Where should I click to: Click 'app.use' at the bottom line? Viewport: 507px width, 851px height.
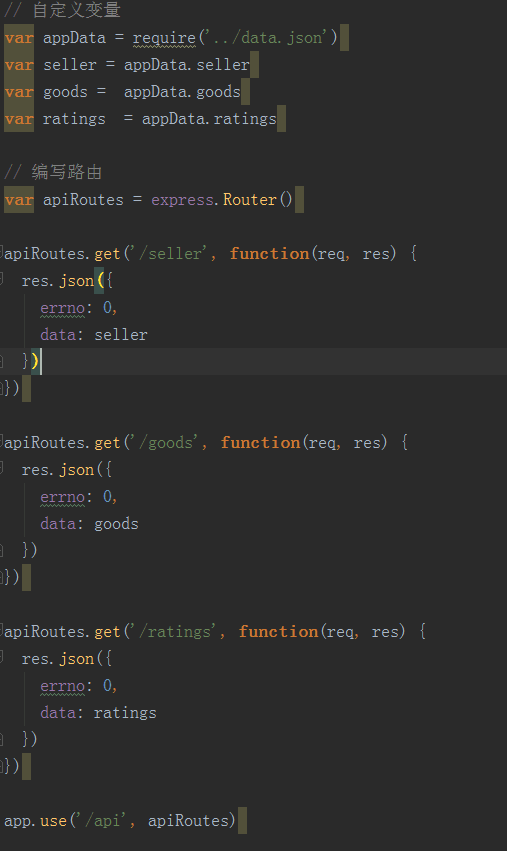coord(35,821)
